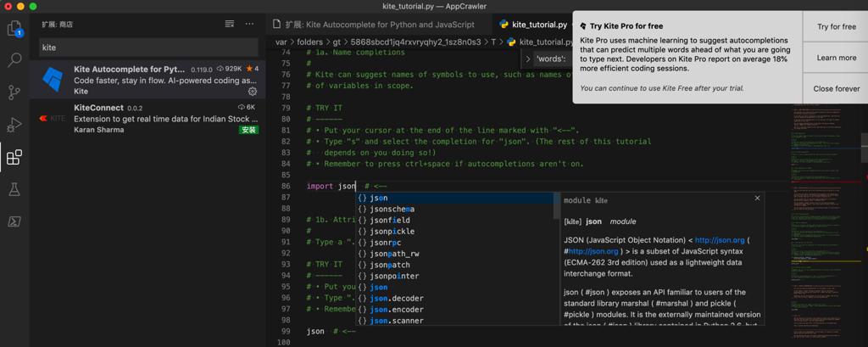The height and width of the screenshot is (347, 868).
Task: Open the Testing flask icon
Action: point(14,189)
